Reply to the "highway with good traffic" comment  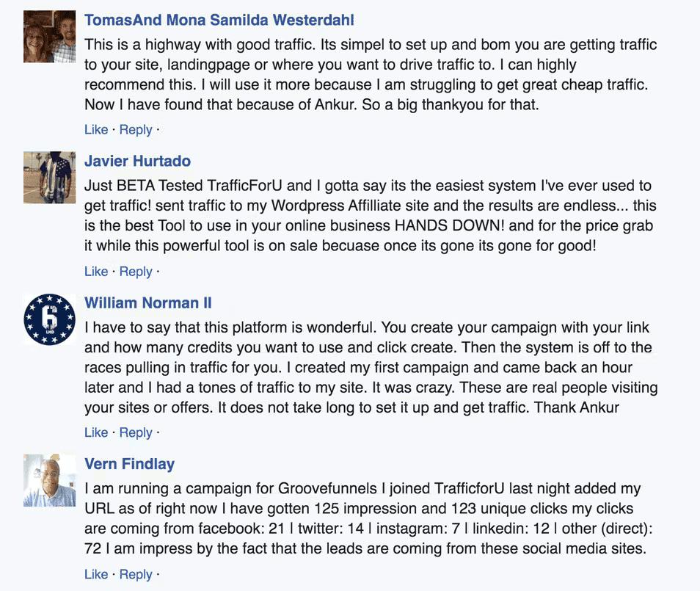click(136, 130)
